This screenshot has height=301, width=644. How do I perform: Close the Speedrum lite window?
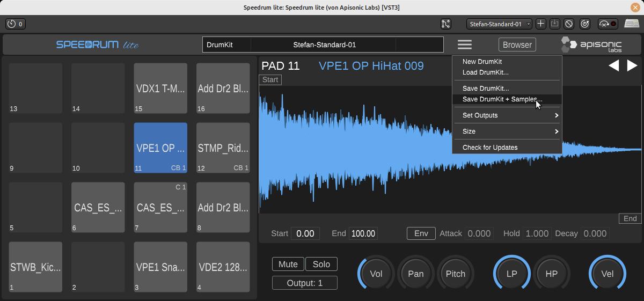[x=636, y=8]
